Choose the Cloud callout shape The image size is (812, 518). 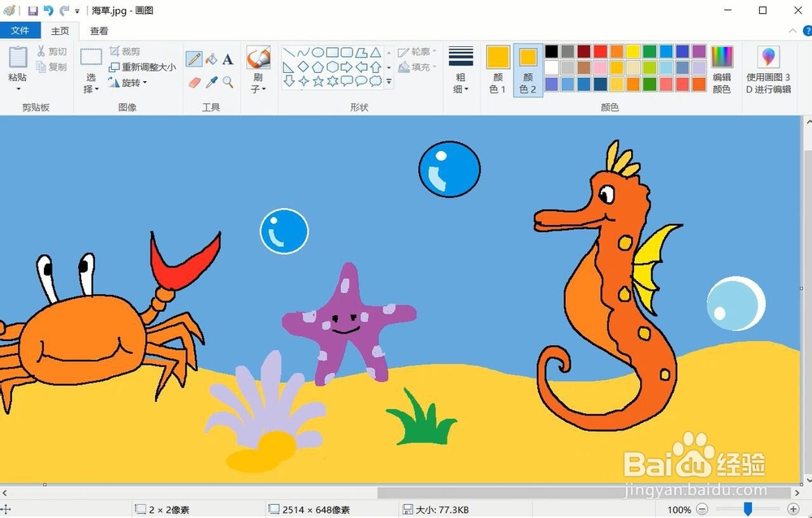click(x=376, y=81)
